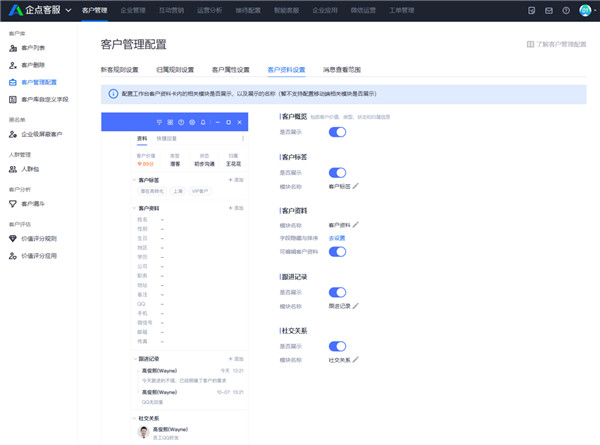Open the 运营分析 top menu

[x=209, y=10]
